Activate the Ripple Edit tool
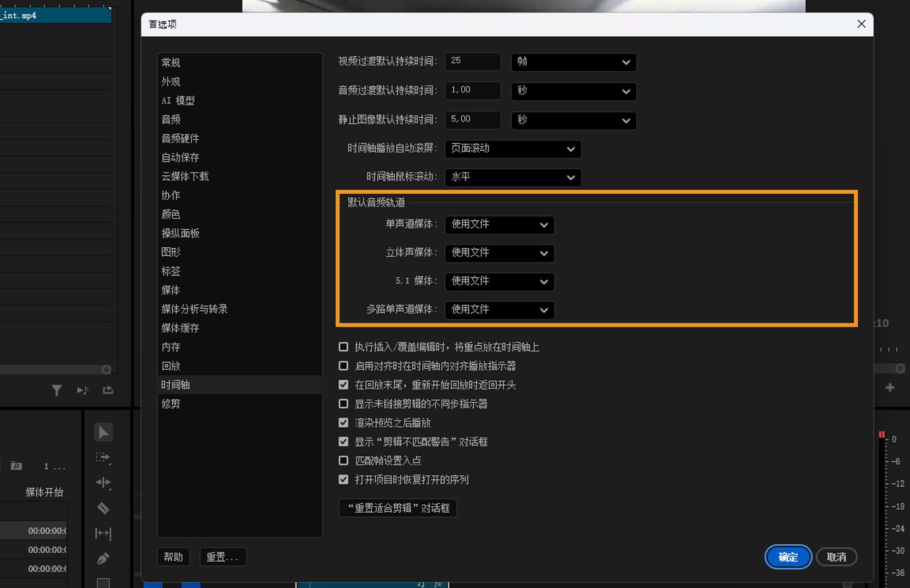910x588 pixels. pos(103,483)
